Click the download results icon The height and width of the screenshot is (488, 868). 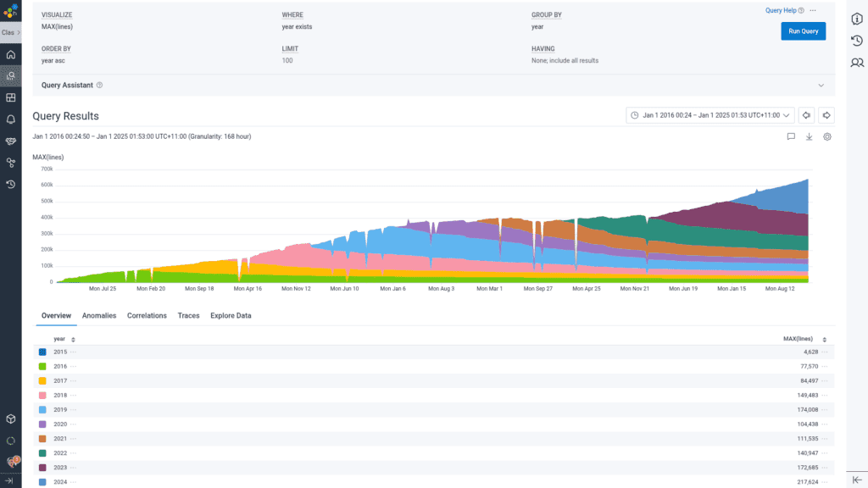[x=809, y=136]
